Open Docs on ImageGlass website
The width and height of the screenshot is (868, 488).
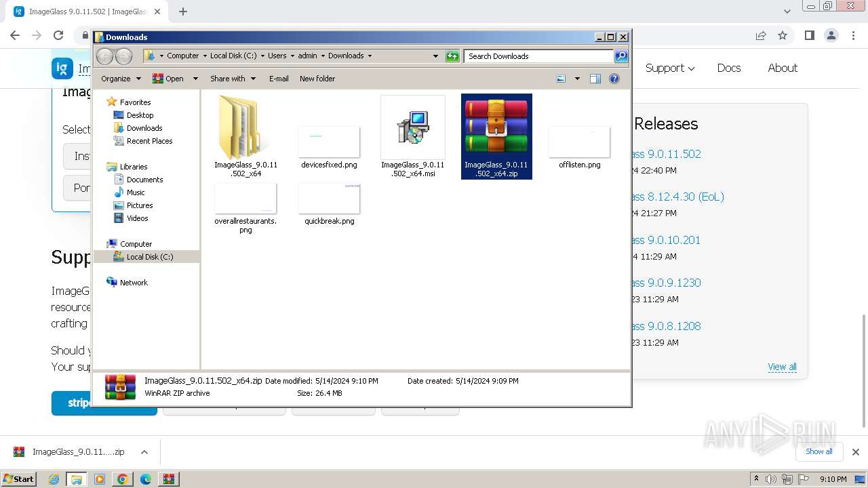click(x=729, y=68)
